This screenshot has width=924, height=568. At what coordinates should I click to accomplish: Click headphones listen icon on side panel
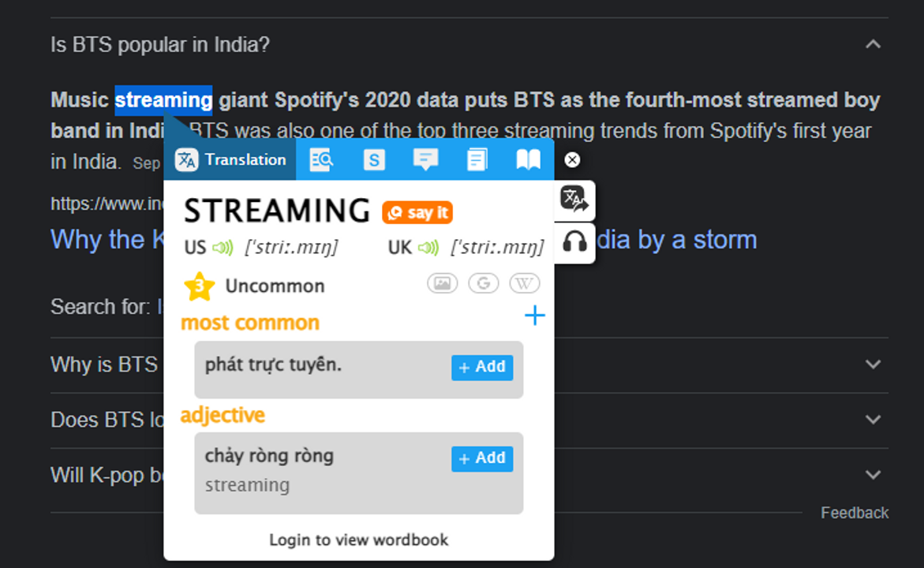(x=574, y=242)
